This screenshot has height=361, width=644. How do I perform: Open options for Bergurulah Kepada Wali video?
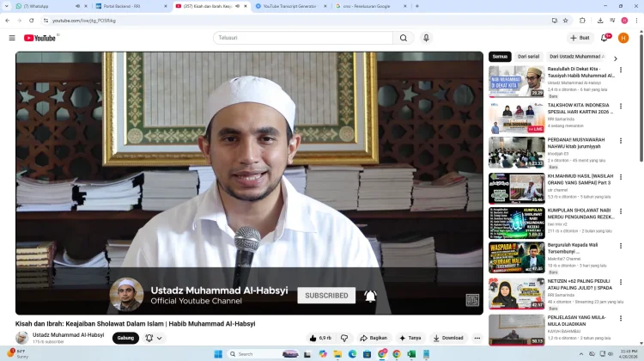621,246
